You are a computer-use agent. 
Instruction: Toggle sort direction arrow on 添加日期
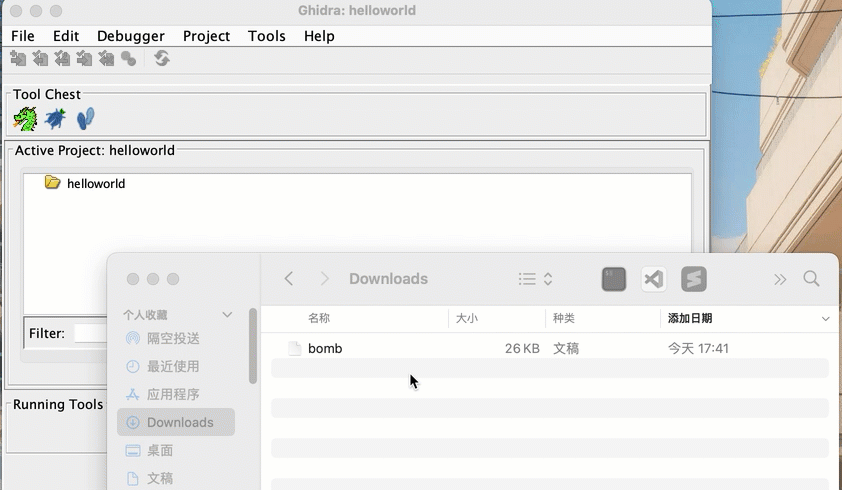pos(825,319)
